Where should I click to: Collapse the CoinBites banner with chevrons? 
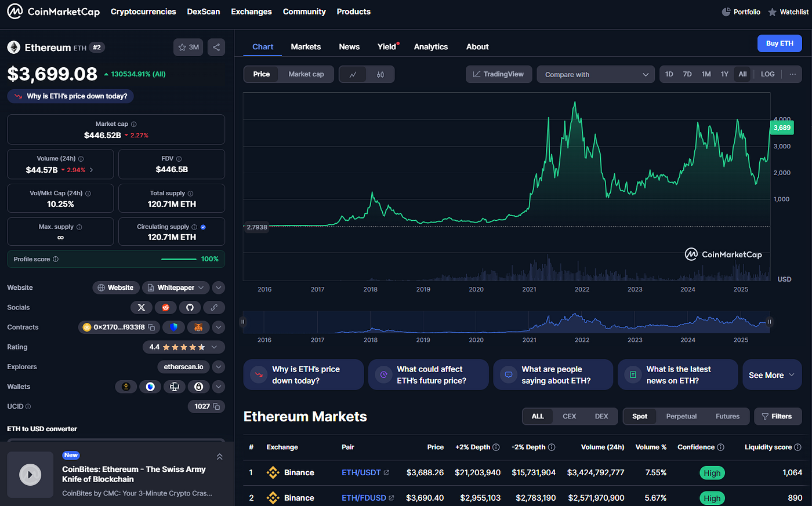[x=219, y=457]
